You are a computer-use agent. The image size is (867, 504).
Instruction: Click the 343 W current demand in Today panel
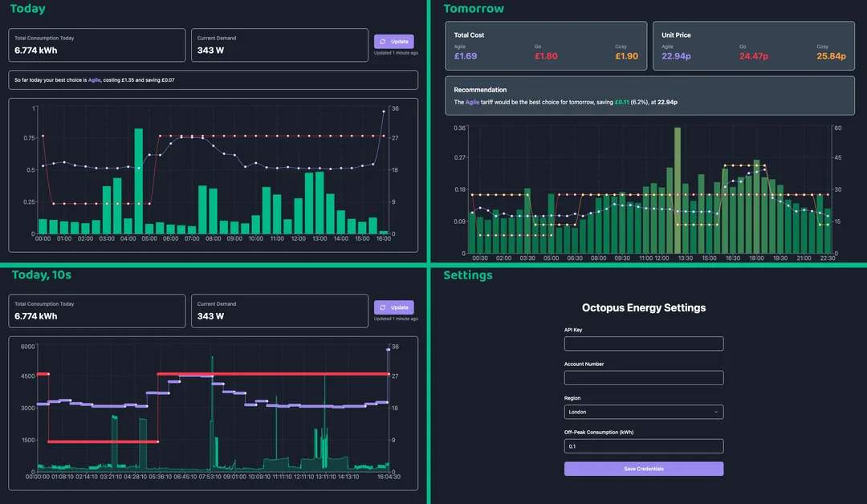(210, 51)
